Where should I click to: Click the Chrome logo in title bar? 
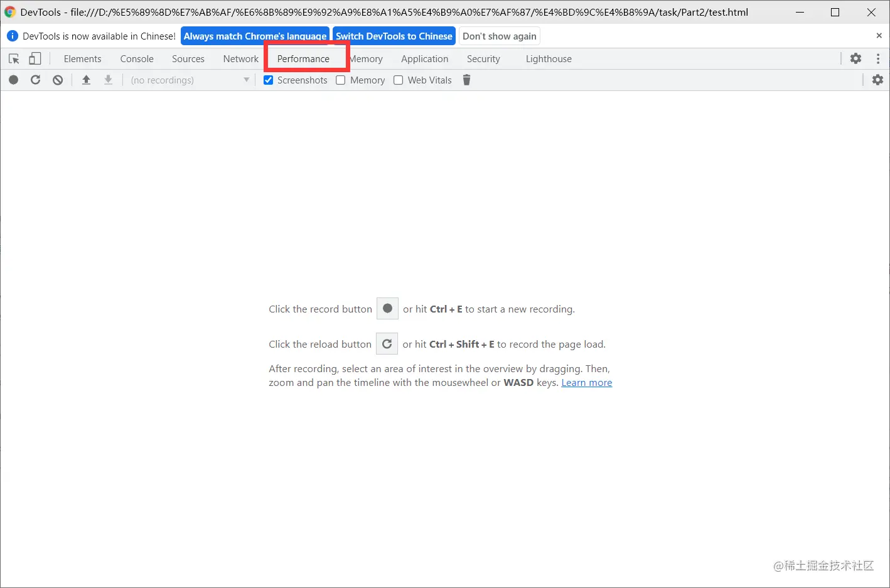click(9, 12)
